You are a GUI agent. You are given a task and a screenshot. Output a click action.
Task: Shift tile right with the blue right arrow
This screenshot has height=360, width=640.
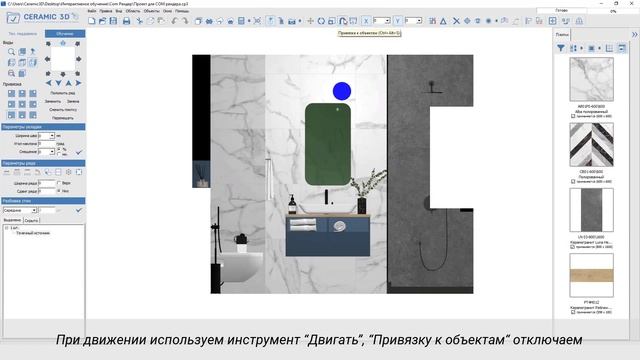click(78, 83)
